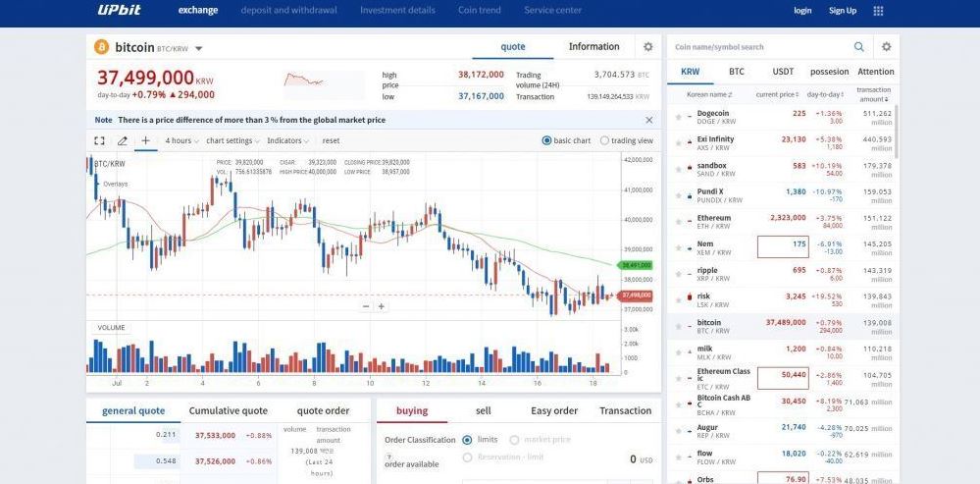Open Service center menu
The image size is (980, 484).
[x=552, y=10]
